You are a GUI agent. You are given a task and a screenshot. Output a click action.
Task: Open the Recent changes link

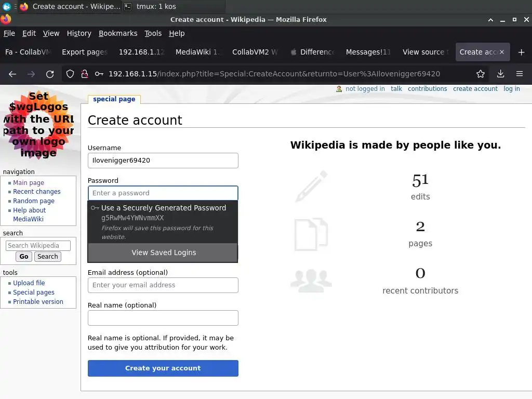(x=37, y=192)
